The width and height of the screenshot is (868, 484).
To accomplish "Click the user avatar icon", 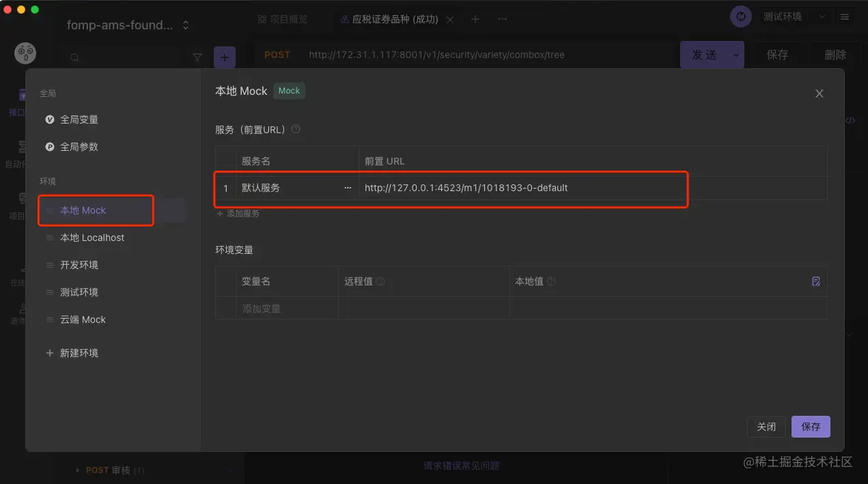I will (26, 52).
